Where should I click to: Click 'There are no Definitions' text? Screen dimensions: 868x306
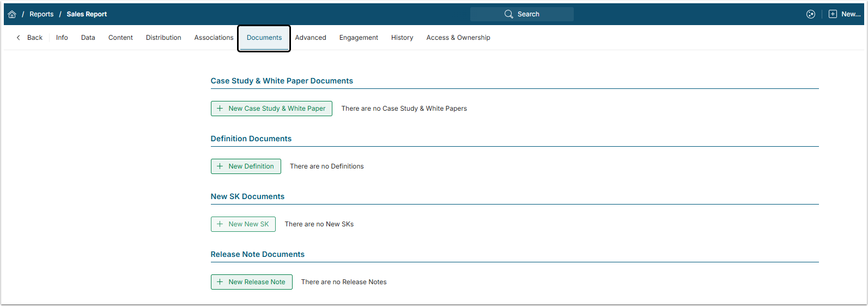327,166
